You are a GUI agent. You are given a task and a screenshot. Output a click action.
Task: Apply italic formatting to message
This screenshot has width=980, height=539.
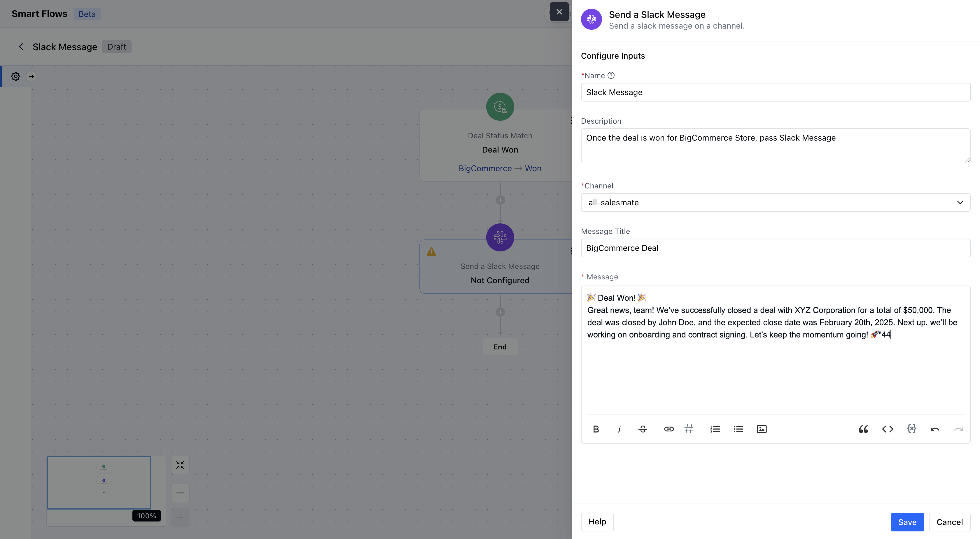tap(619, 429)
